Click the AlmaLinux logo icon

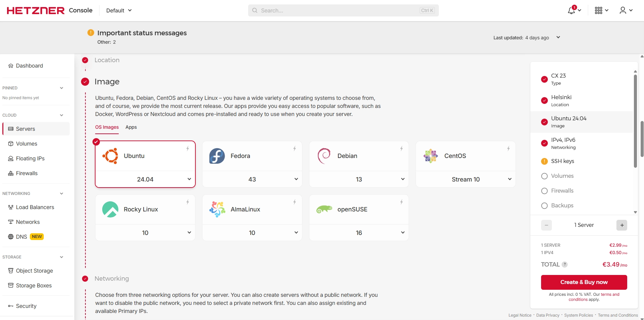(x=217, y=209)
